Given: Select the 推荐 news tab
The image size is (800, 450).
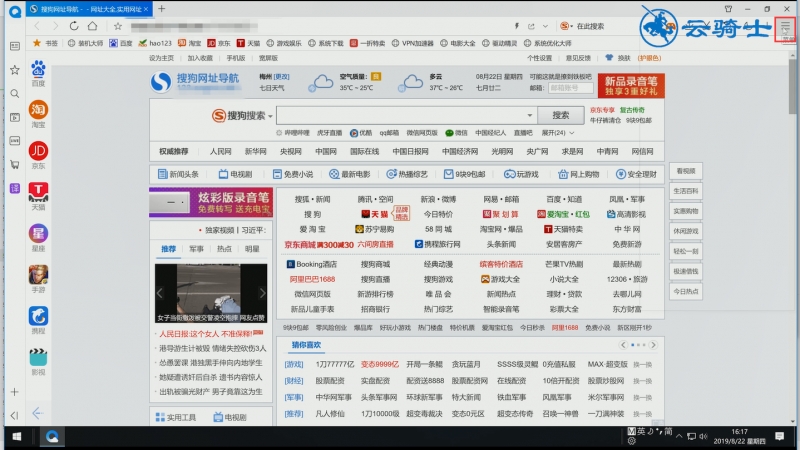Looking at the screenshot, I should 168,249.
